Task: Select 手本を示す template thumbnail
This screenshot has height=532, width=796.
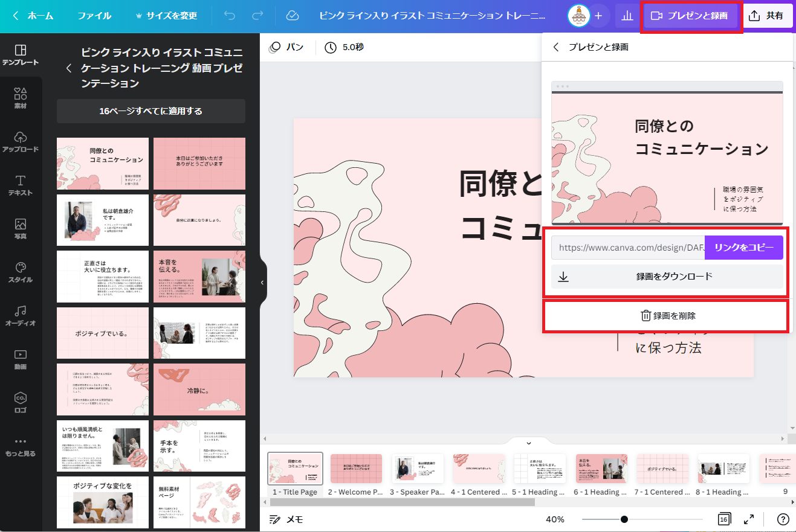Action: (x=199, y=446)
